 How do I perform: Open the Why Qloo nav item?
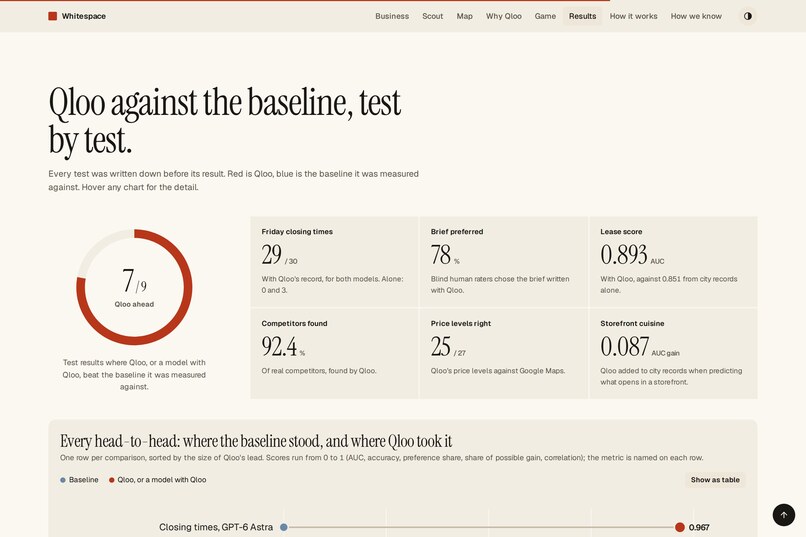coord(503,16)
